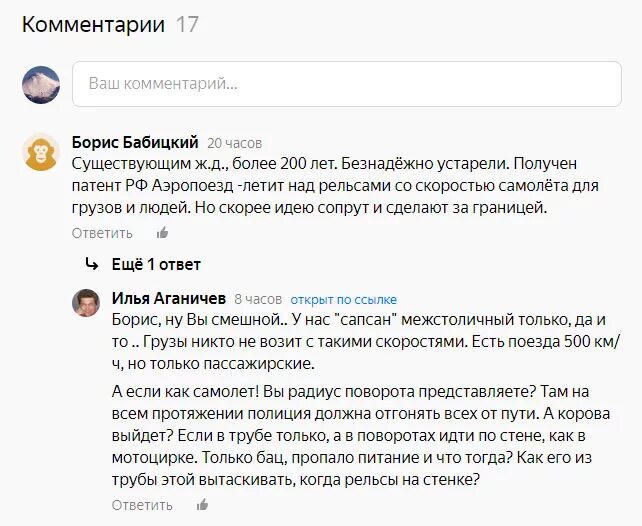Open Борис Бабицкий's monkey avatar
This screenshot has width=642, height=526.
(x=41, y=151)
